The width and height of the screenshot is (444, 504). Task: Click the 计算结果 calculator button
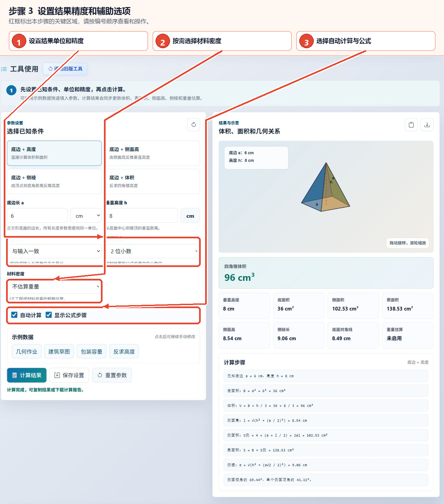pyautogui.click(x=27, y=375)
